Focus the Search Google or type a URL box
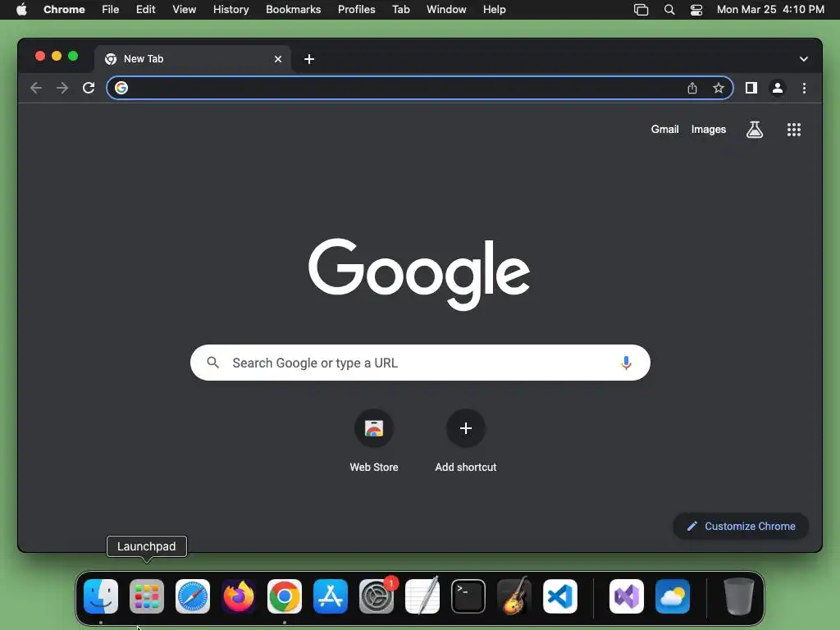The width and height of the screenshot is (840, 630). click(x=420, y=363)
